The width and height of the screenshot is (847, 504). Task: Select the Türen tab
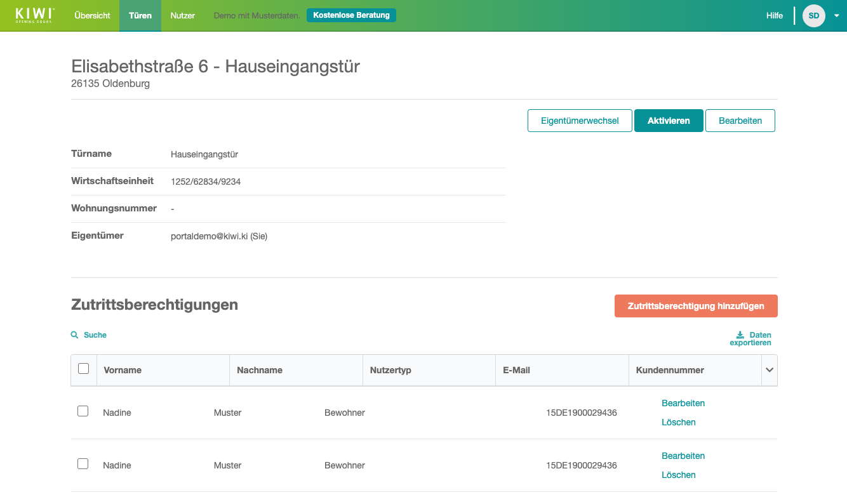[140, 16]
